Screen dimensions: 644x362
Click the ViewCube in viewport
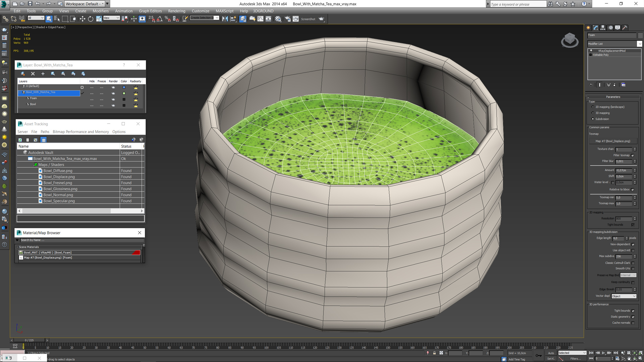tap(570, 40)
